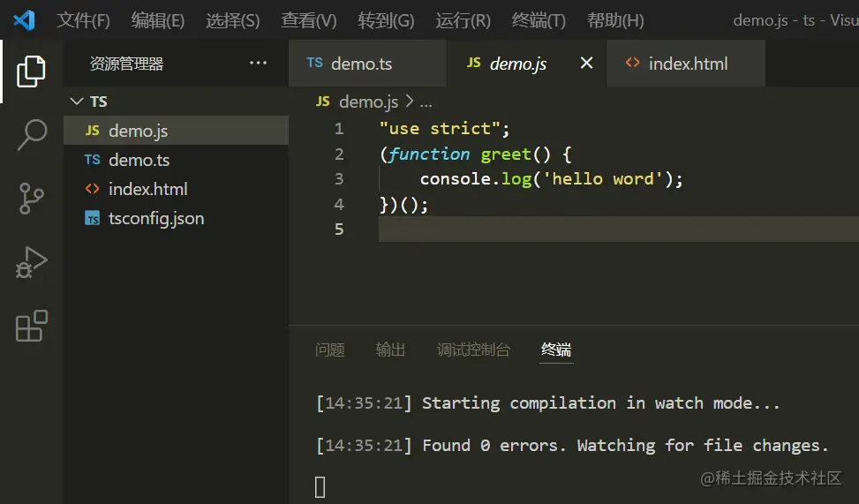This screenshot has width=859, height=504.
Task: Open the Search view icon
Action: [x=32, y=134]
